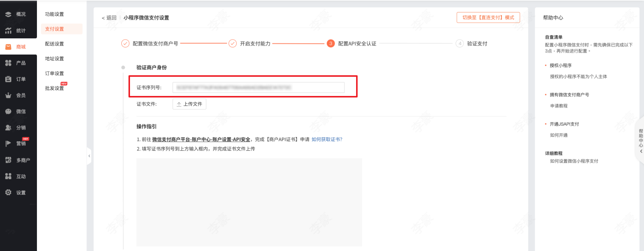This screenshot has width=644, height=251.
Task: Open the 微信 WeChat icon
Action: (x=8, y=112)
